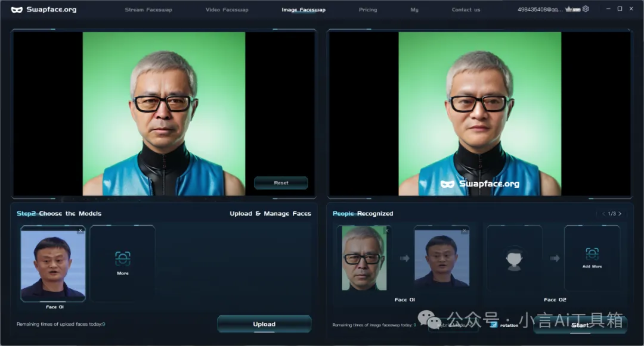Click the Start button
The height and width of the screenshot is (346, 644).
(580, 325)
